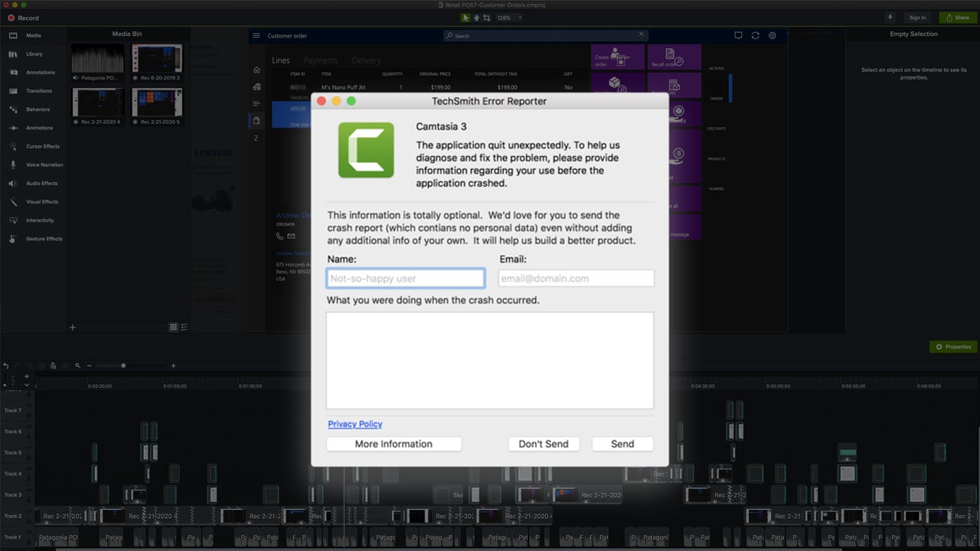Click the Search box in POS window
Screen dimensions: 980x551
(x=546, y=35)
